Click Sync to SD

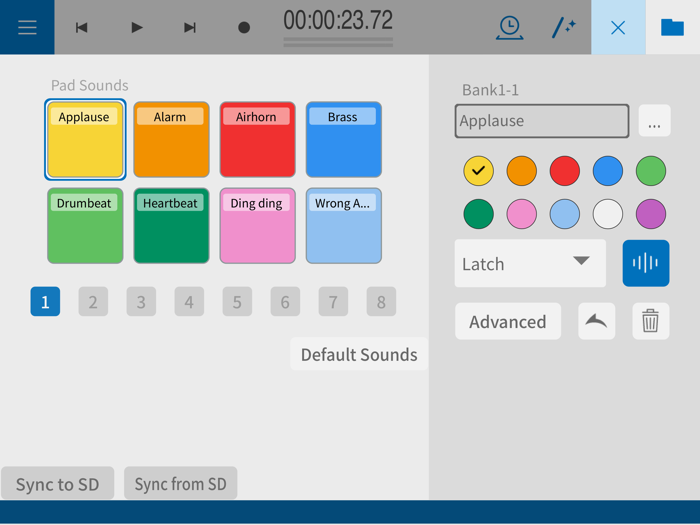(58, 483)
